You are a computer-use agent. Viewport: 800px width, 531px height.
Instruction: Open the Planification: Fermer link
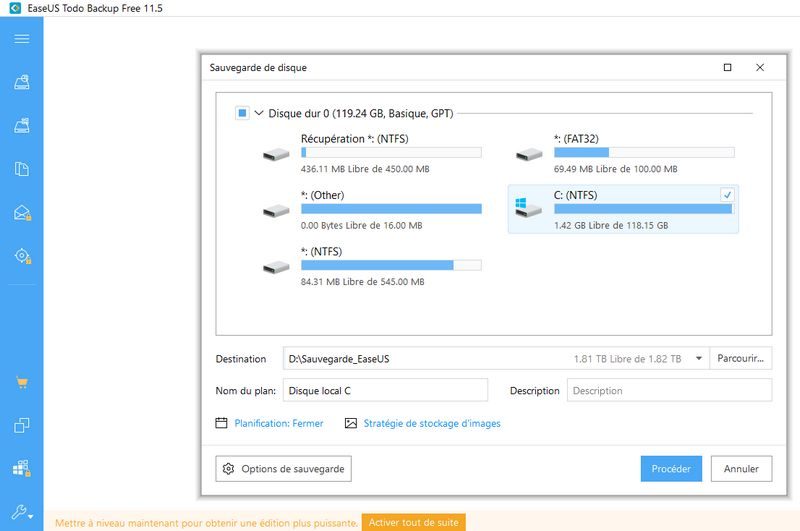coord(279,423)
